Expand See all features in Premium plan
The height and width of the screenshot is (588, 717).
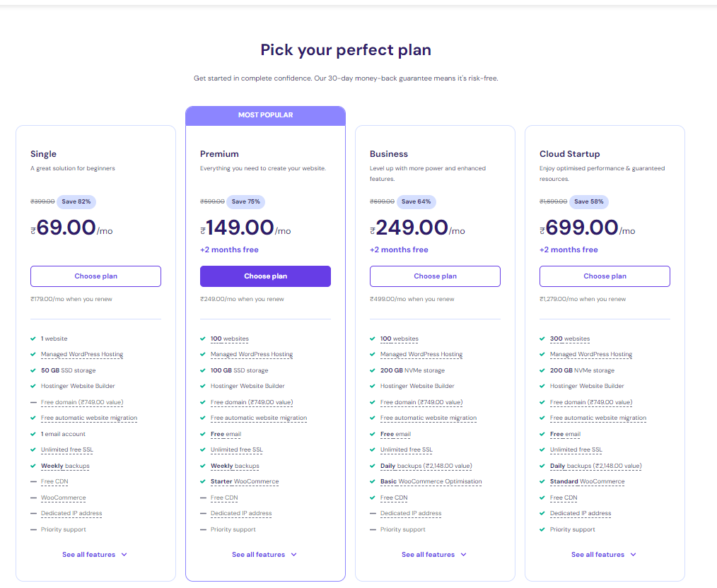coord(264,555)
